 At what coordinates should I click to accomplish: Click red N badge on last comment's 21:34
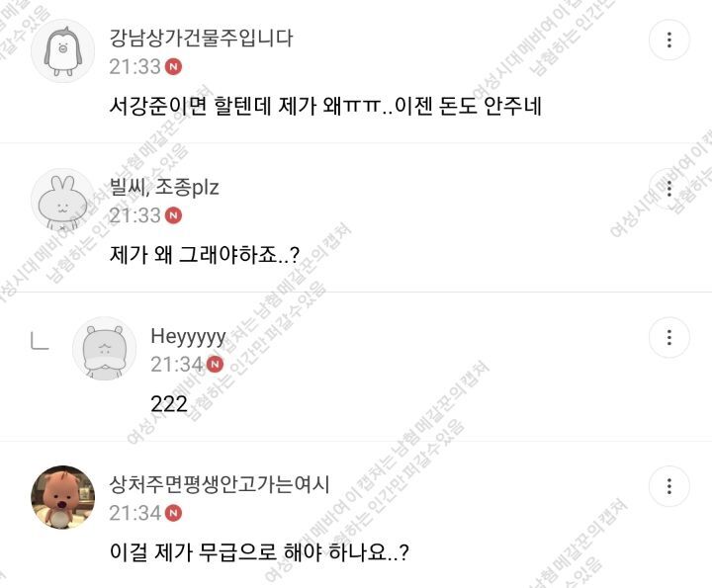point(173,513)
